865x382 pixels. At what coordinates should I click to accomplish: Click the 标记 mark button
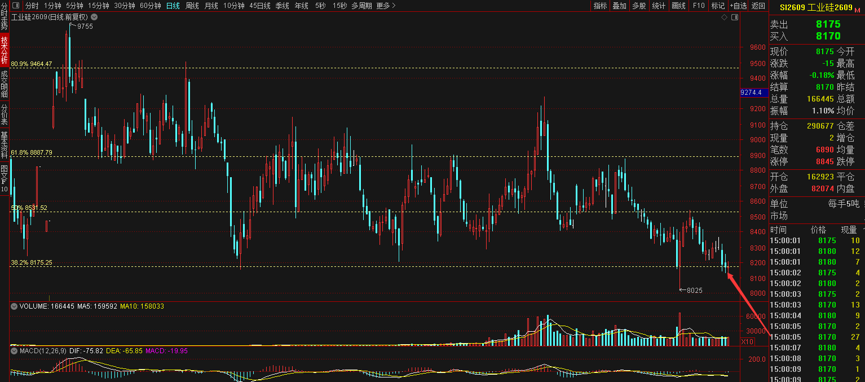pos(718,6)
